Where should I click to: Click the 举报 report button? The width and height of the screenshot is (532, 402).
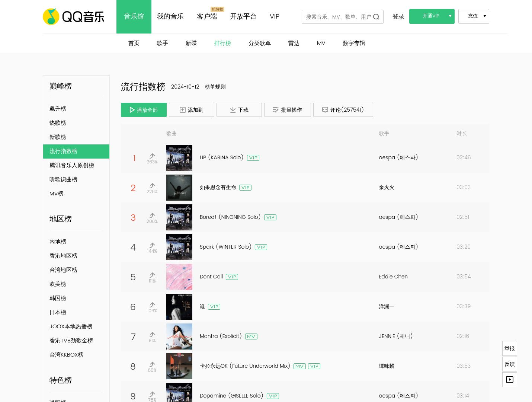pyautogui.click(x=510, y=348)
